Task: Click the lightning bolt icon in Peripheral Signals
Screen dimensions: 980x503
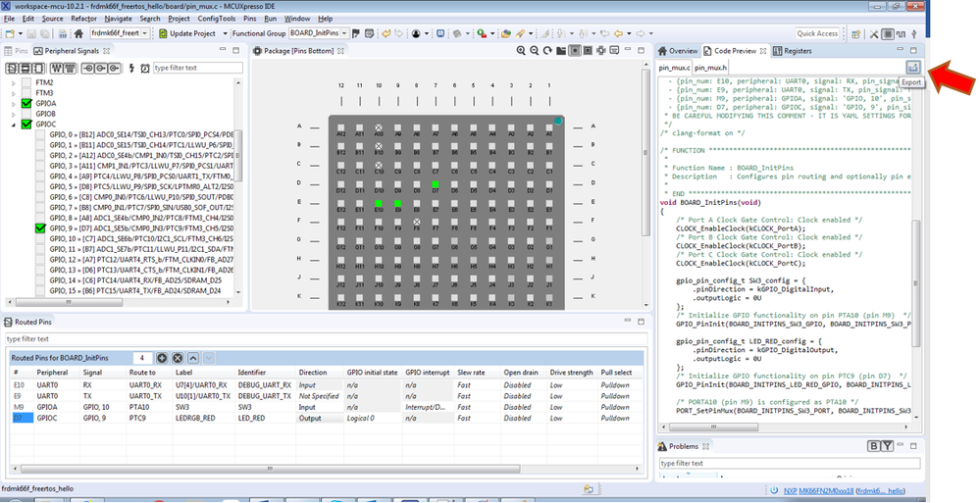Action: click(132, 68)
